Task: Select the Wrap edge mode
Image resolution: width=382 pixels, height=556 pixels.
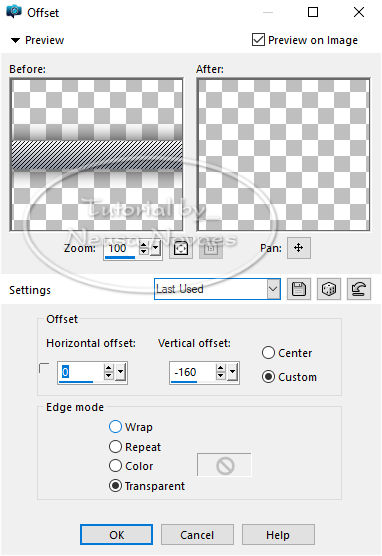Action: [x=116, y=427]
